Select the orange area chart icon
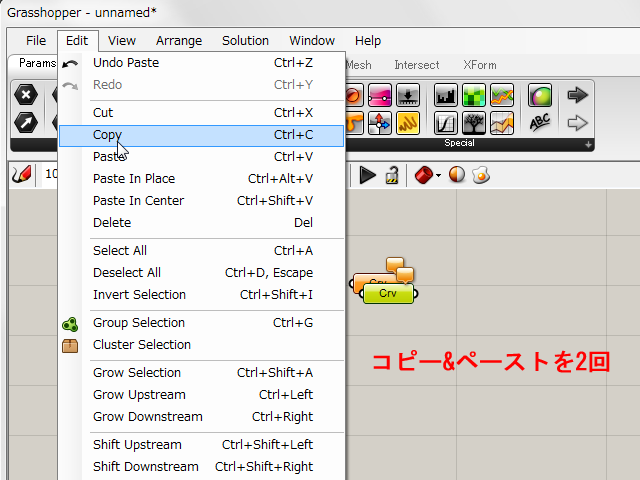This screenshot has height=480, width=640. click(x=502, y=123)
